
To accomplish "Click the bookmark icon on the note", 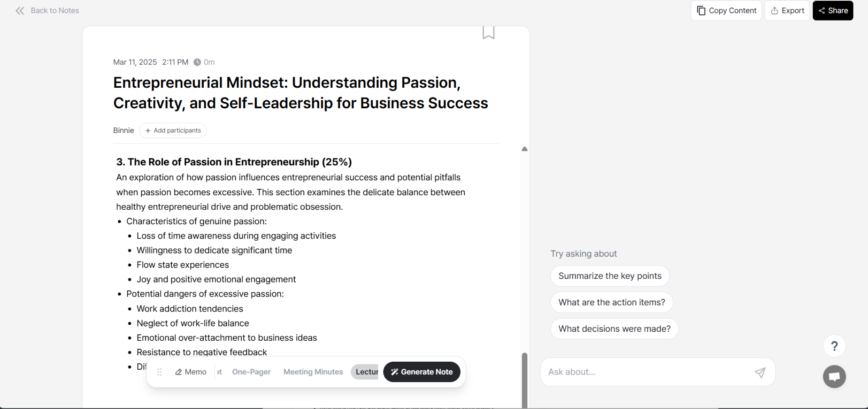I will (x=488, y=32).
